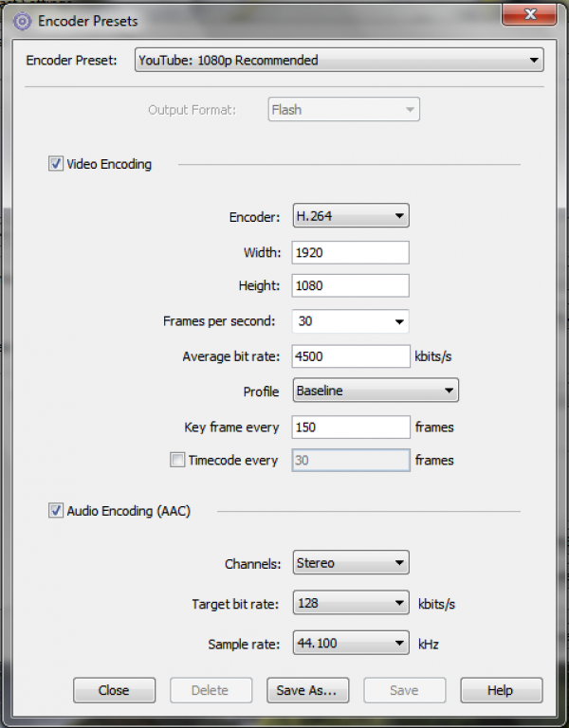Click the Height field showing 1080

click(351, 285)
